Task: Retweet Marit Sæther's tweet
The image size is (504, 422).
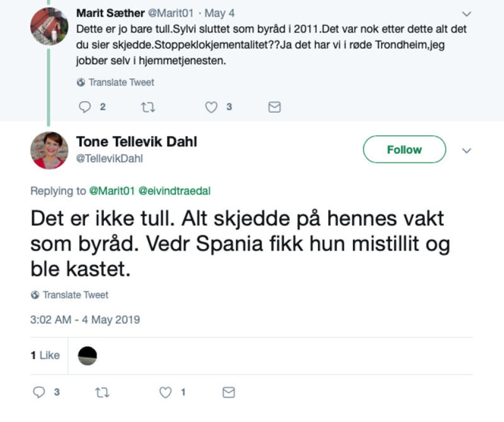Action: pyautogui.click(x=148, y=107)
